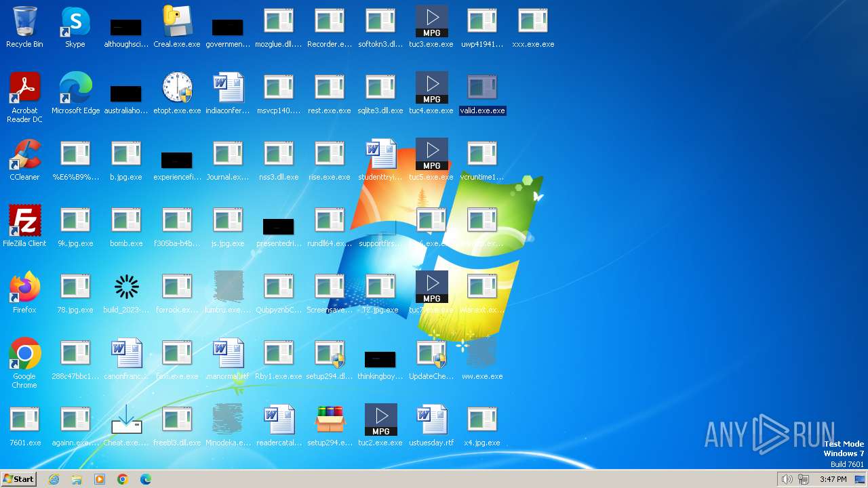This screenshot has width=868, height=488.
Task: Select the rest.exe.exe file icon
Action: (330, 87)
